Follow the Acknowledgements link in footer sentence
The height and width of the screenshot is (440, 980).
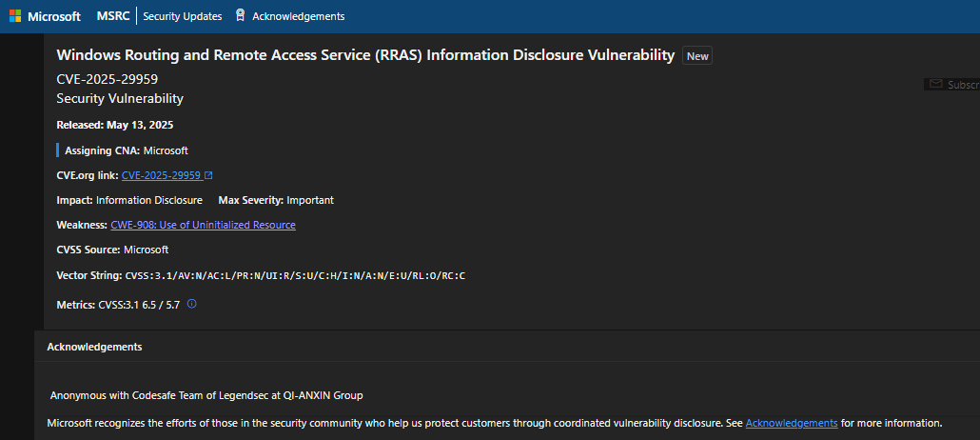pos(792,423)
